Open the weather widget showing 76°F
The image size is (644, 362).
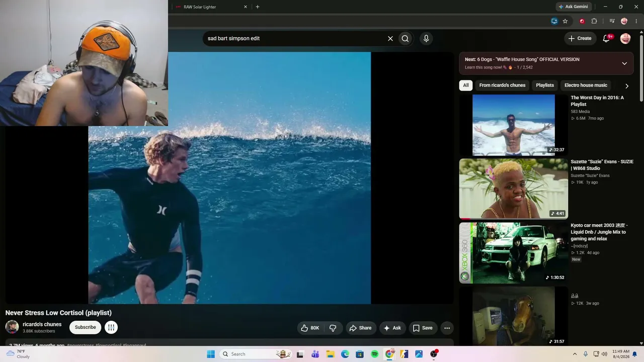pos(18,354)
